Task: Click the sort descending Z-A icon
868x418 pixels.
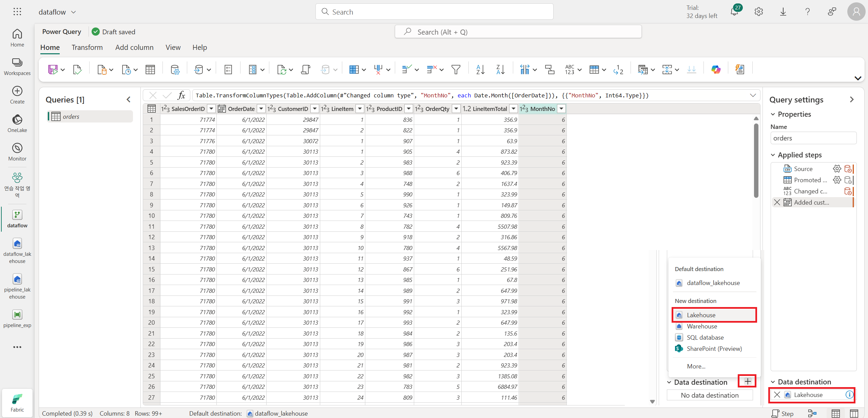Action: [x=500, y=70]
